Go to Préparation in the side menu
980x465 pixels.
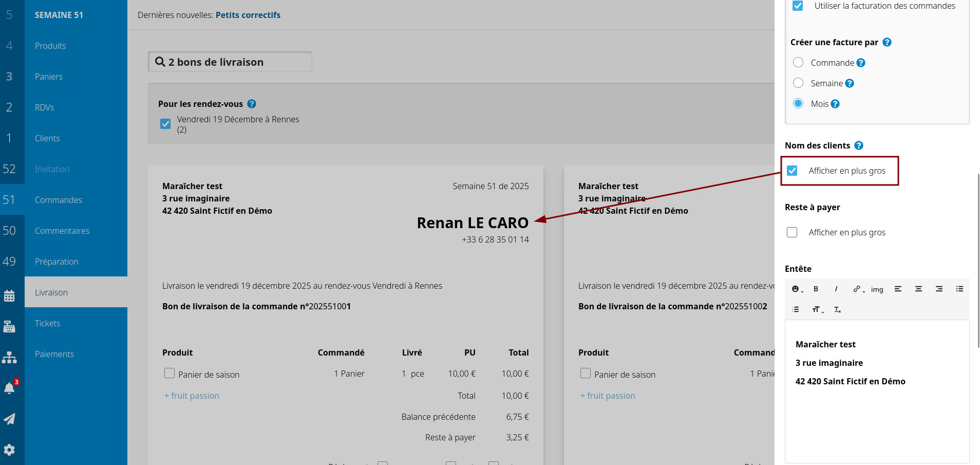(x=56, y=262)
